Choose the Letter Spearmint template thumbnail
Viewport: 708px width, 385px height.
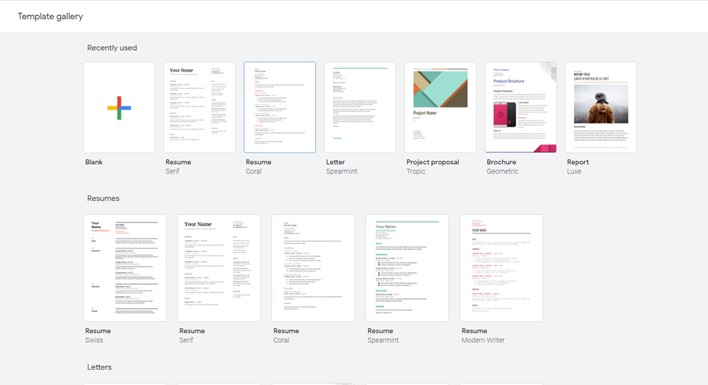click(x=360, y=107)
